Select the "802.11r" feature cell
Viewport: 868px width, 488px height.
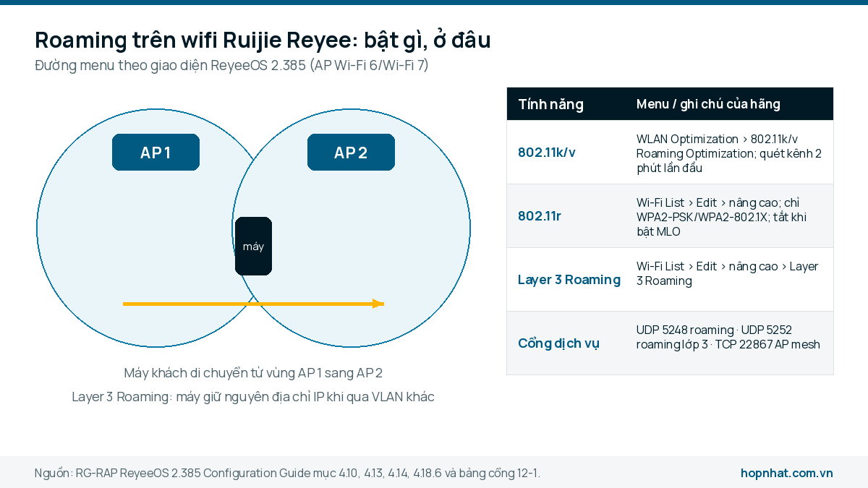[x=540, y=216]
